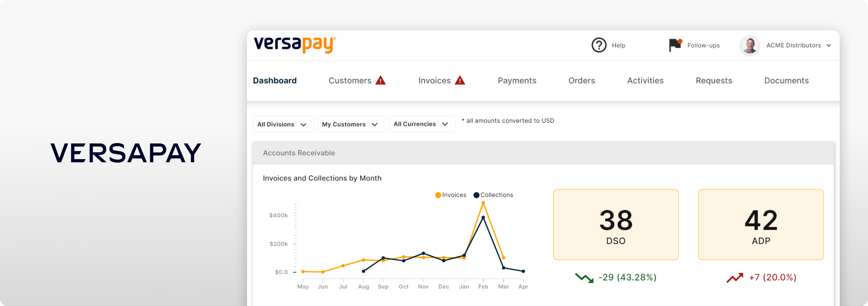Click the "$400k" y-axis label
This screenshot has height=306, width=868.
pos(278,215)
